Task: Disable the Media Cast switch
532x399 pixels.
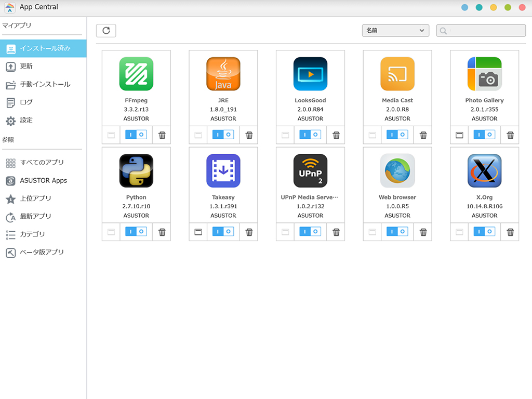Action: (397, 135)
